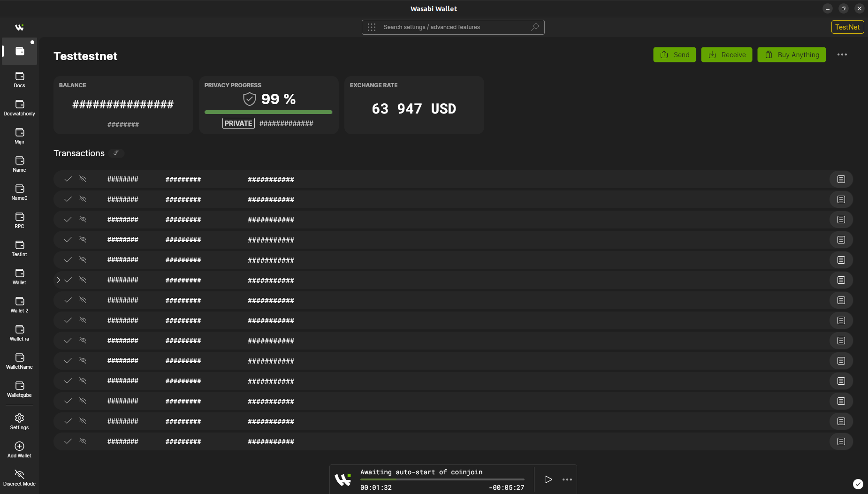
Task: Open the RPC wallet
Action: pos(19,220)
